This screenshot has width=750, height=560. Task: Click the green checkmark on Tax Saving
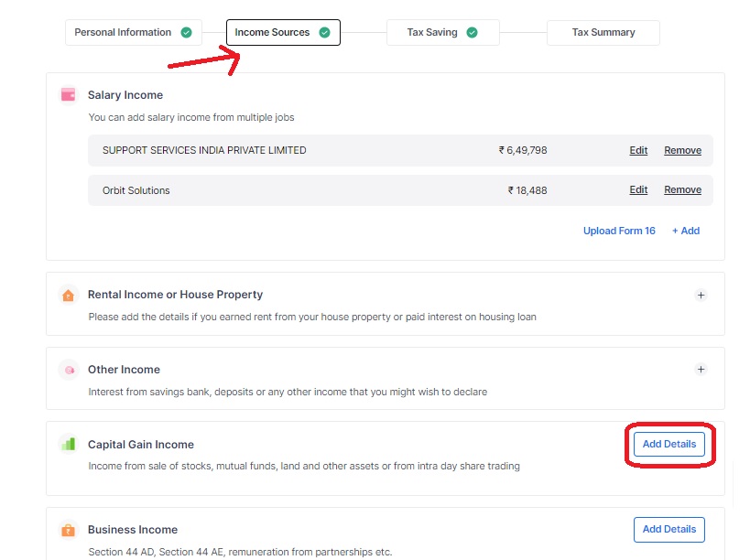coord(472,31)
